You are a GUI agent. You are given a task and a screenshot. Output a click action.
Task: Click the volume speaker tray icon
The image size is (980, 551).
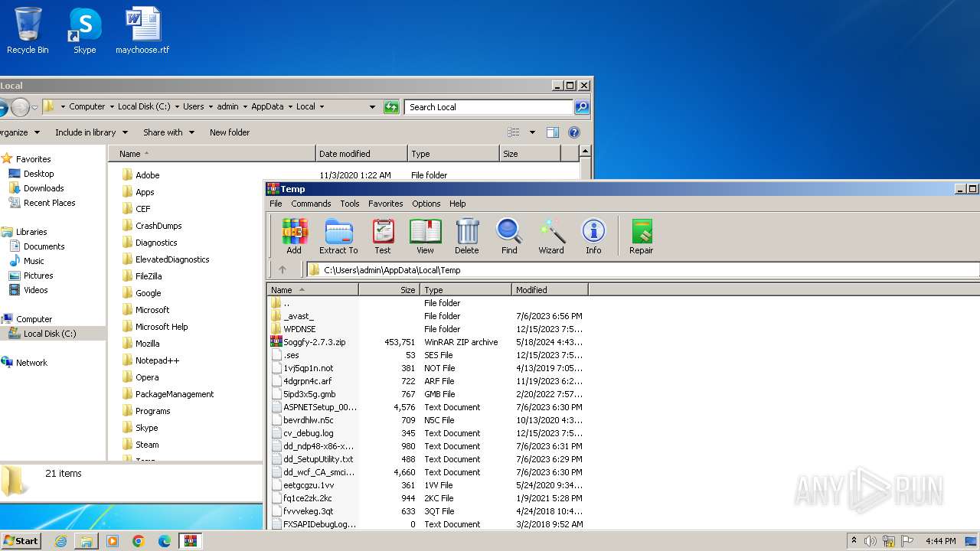pyautogui.click(x=870, y=541)
